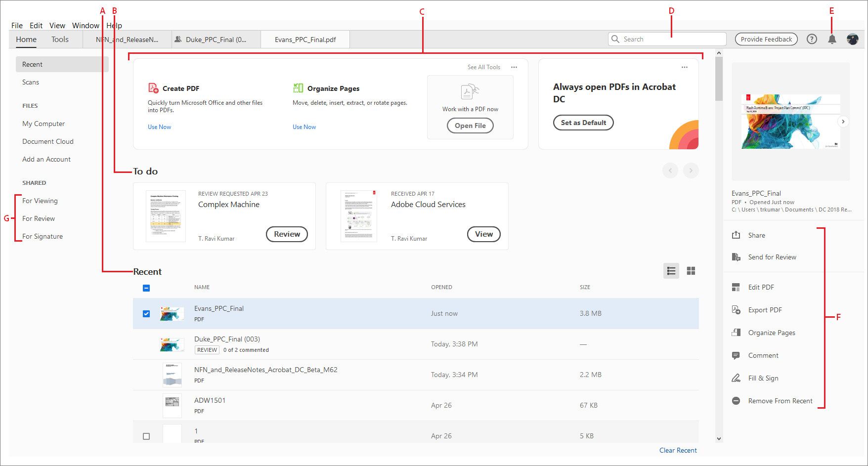
Task: Select Scans in the left sidebar
Action: tap(31, 82)
